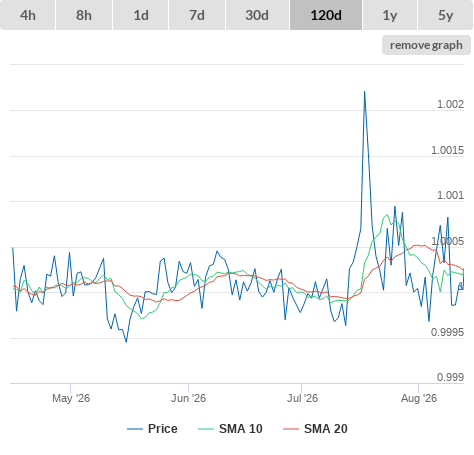The height and width of the screenshot is (455, 474).
Task: Select the 30d range tab
Action: click(257, 15)
